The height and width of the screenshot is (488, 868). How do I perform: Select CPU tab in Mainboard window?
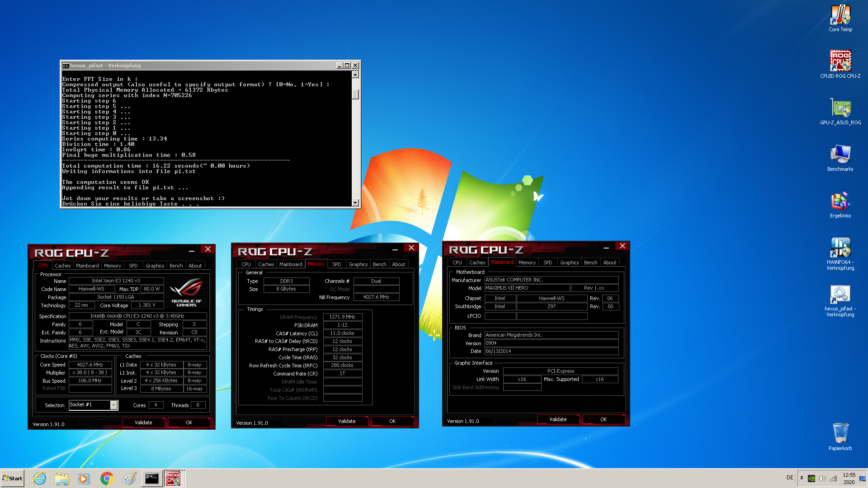tap(458, 263)
